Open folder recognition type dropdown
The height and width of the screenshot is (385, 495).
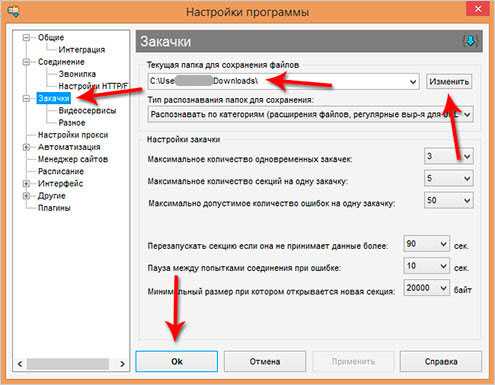coord(467,114)
